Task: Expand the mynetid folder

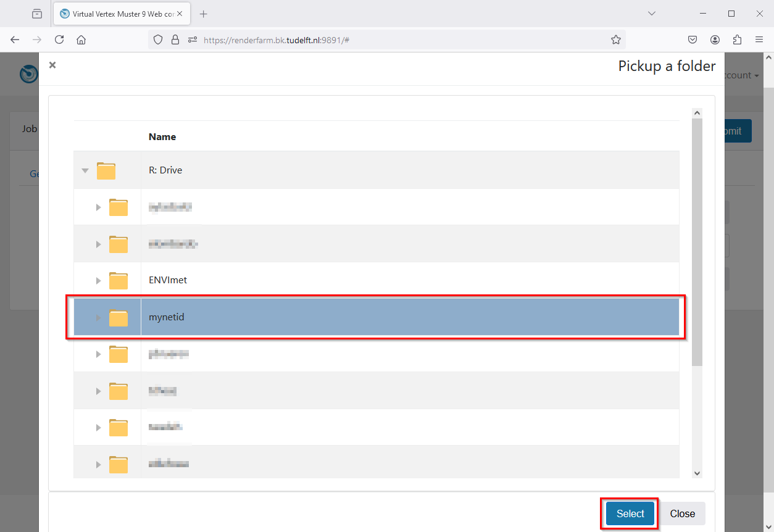Action: [98, 318]
